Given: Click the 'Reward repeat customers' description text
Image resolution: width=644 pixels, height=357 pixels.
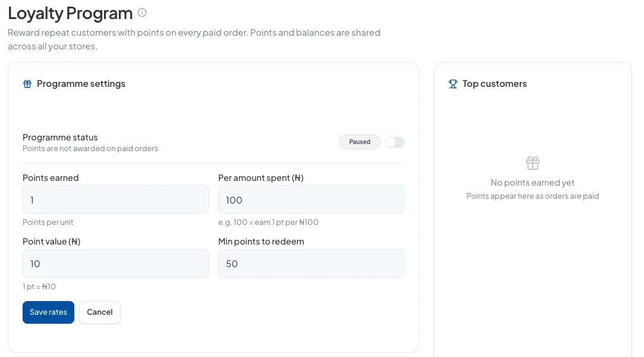Looking at the screenshot, I should pyautogui.click(x=194, y=39).
